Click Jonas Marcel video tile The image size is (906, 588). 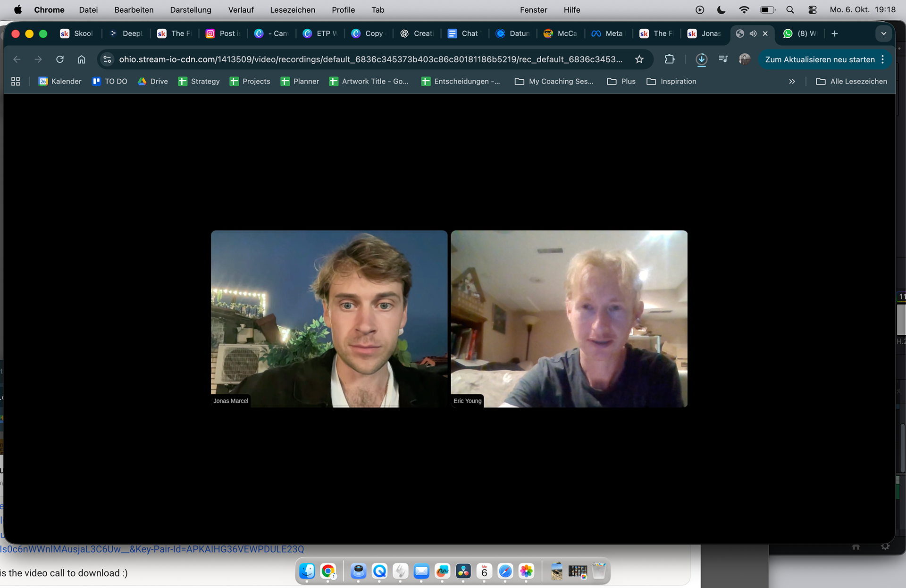coord(329,319)
